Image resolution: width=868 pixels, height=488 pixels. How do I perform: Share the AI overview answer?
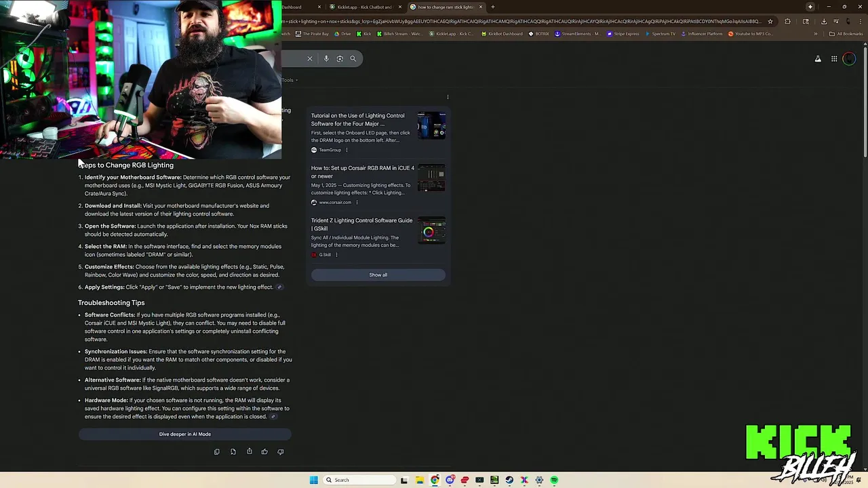click(249, 451)
